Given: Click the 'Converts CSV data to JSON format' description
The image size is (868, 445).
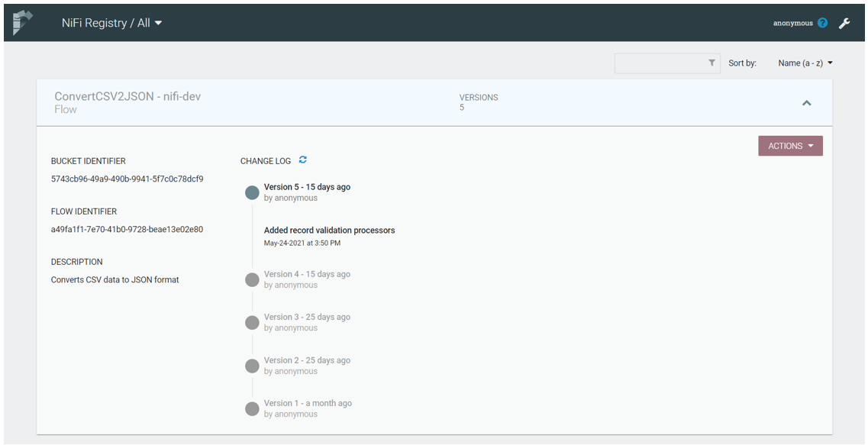Looking at the screenshot, I should pos(115,279).
